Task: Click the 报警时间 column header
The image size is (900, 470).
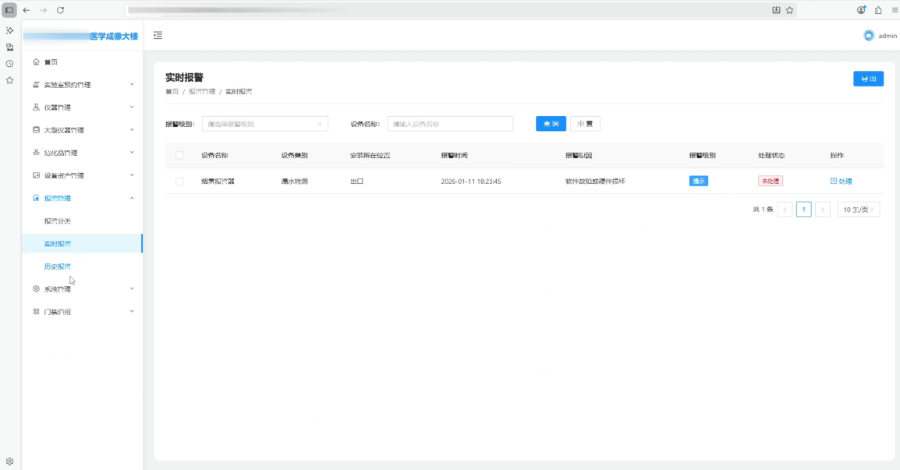Action: click(x=454, y=156)
